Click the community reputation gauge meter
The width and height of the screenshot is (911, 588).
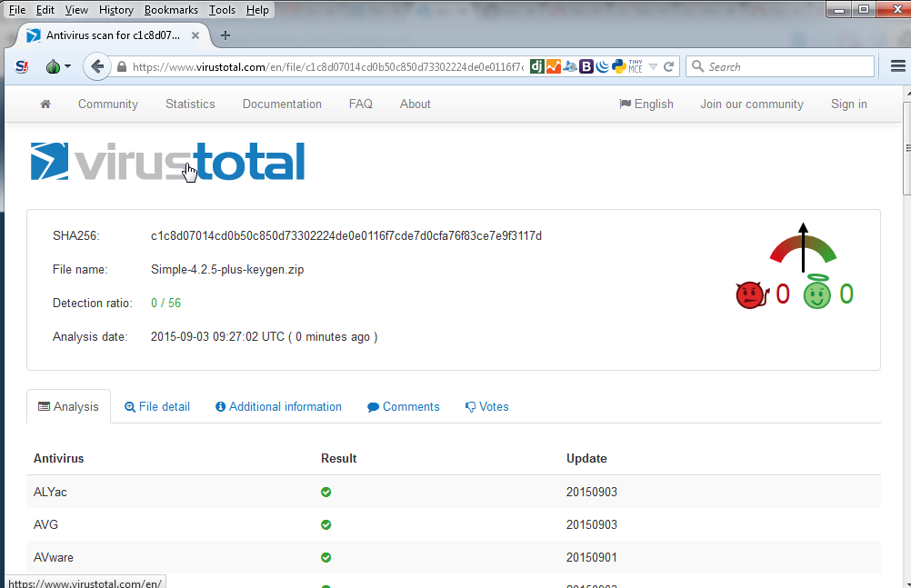coord(803,248)
